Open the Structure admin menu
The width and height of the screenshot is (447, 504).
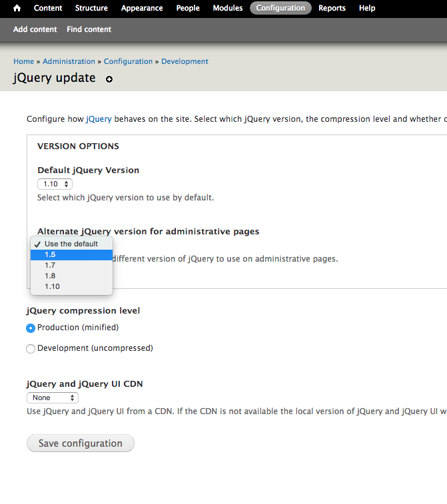click(x=91, y=8)
